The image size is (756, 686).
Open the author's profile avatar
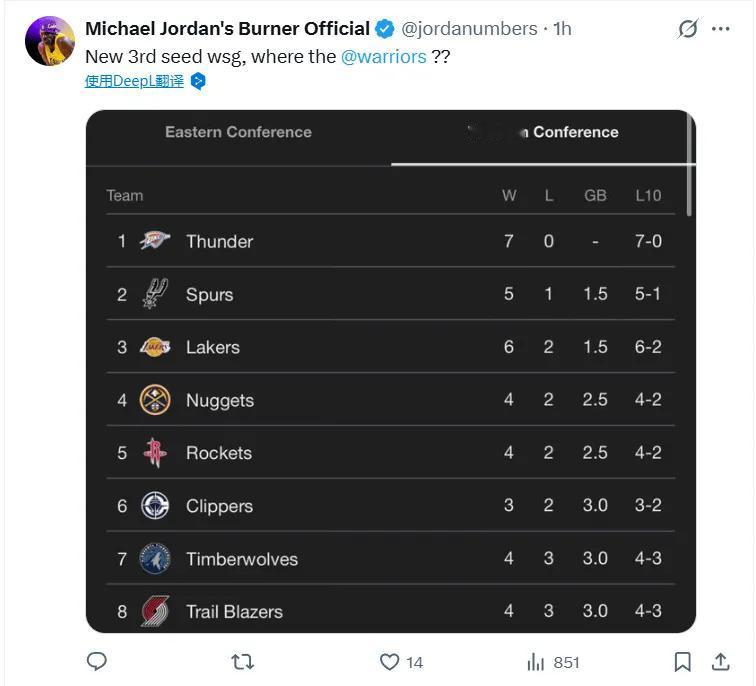(x=50, y=41)
